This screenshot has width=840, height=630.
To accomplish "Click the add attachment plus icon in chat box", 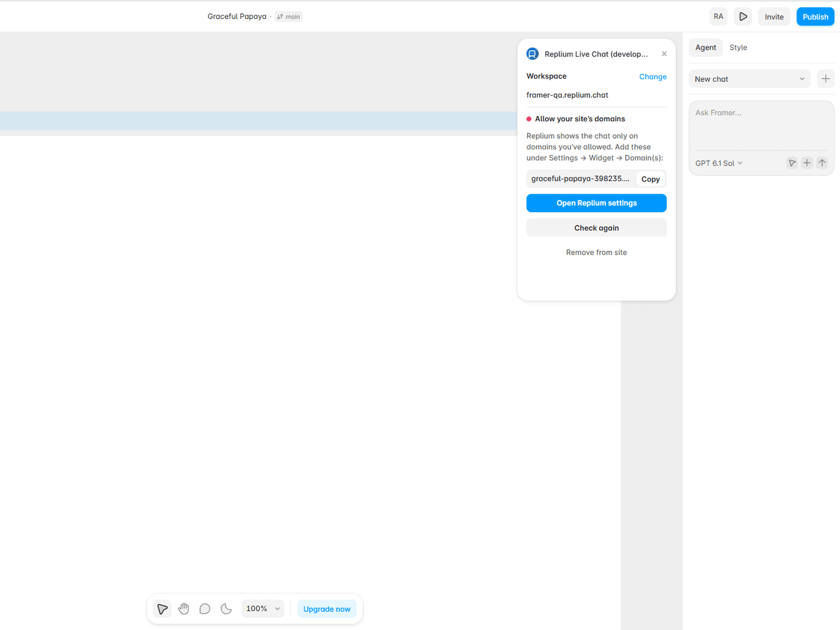I will pyautogui.click(x=807, y=163).
